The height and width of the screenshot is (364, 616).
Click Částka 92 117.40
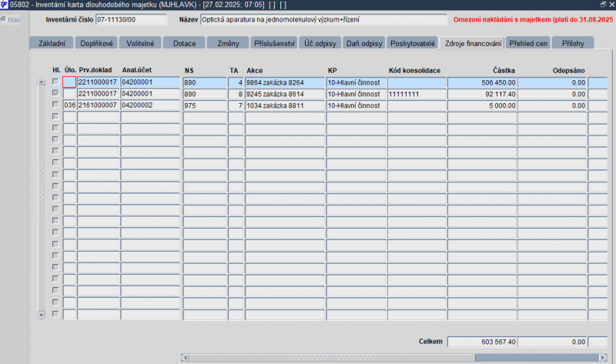(482, 94)
